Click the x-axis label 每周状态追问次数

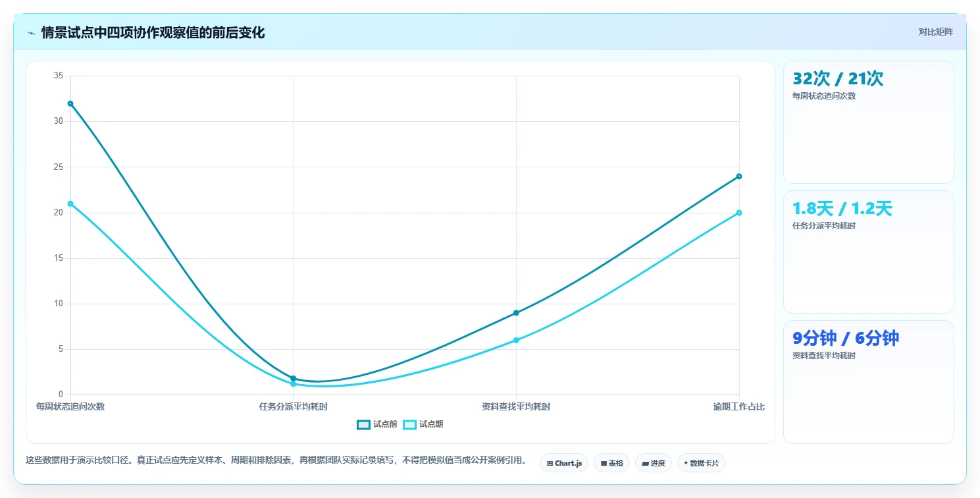(70, 406)
